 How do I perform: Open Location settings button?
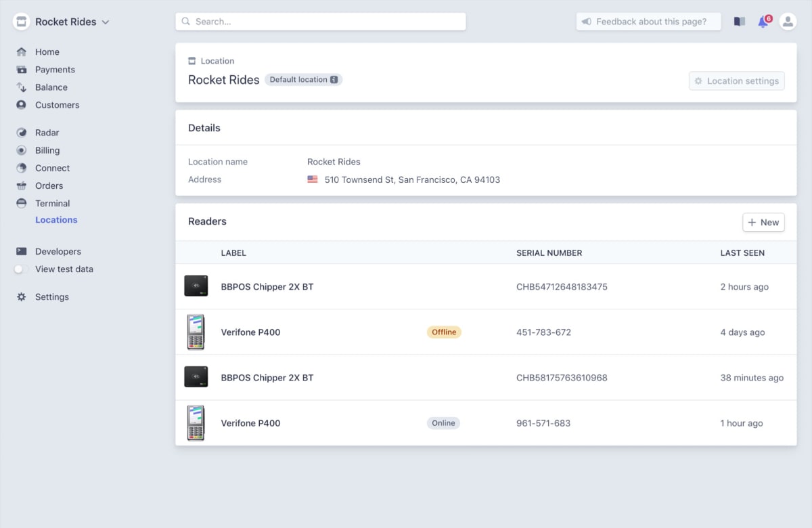click(x=737, y=81)
